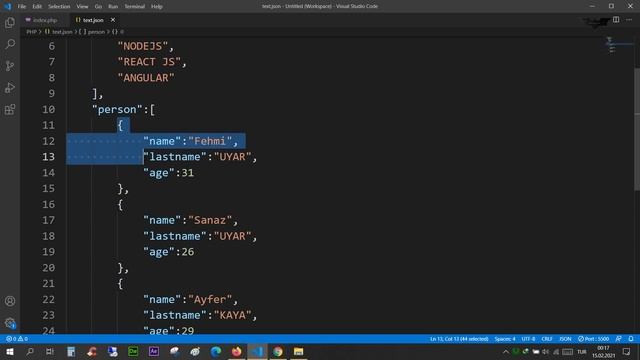Screen dimensions: 640x360
Task: Close the text.json editor tab
Action: coord(113,20)
